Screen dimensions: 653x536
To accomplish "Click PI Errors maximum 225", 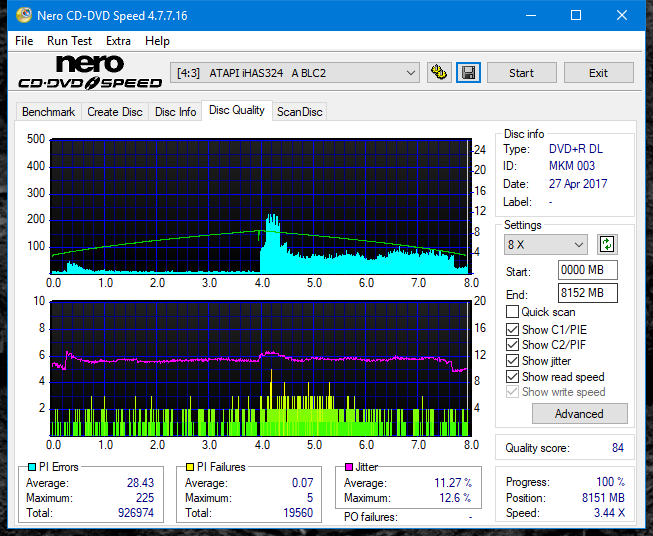I will [145, 498].
